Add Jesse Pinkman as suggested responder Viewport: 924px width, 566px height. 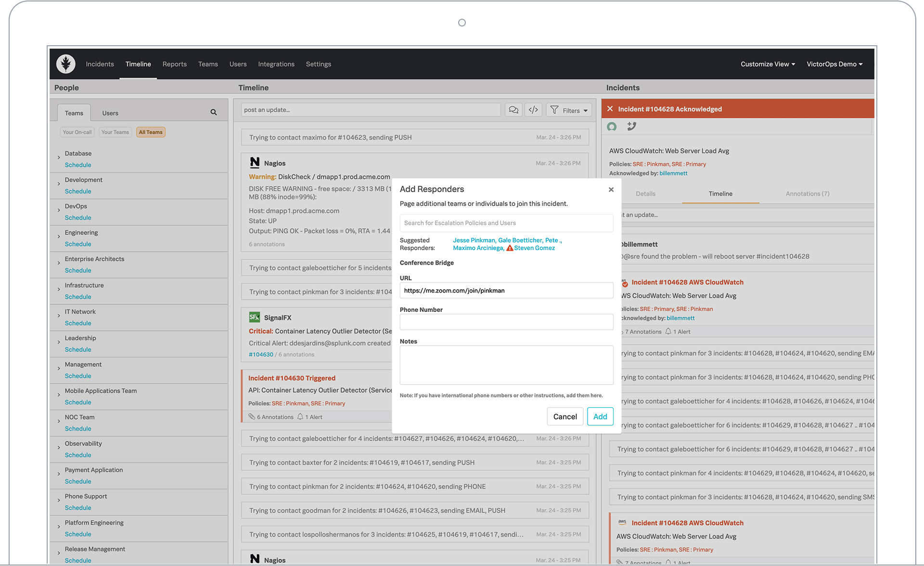click(x=474, y=240)
